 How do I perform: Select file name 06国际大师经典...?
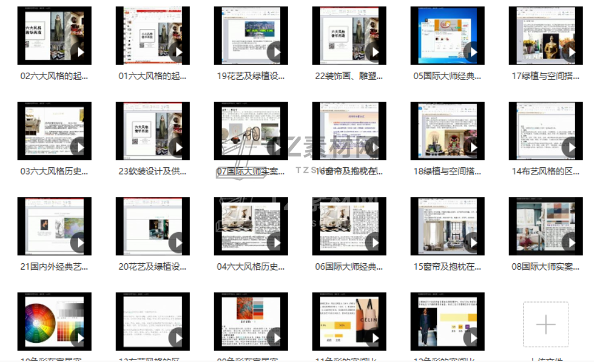(349, 267)
